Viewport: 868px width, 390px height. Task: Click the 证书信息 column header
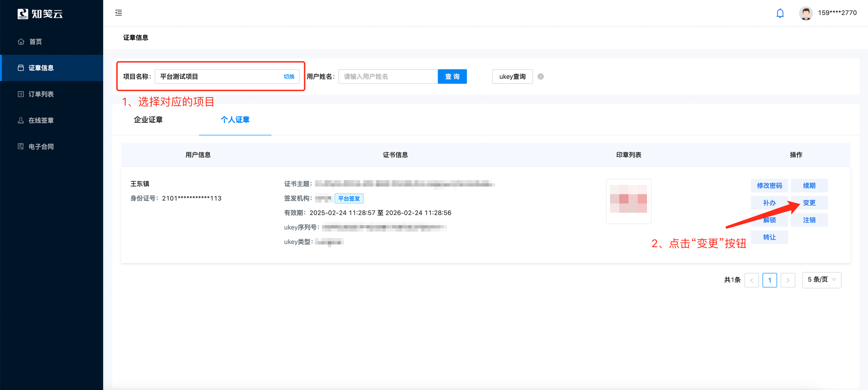[395, 155]
